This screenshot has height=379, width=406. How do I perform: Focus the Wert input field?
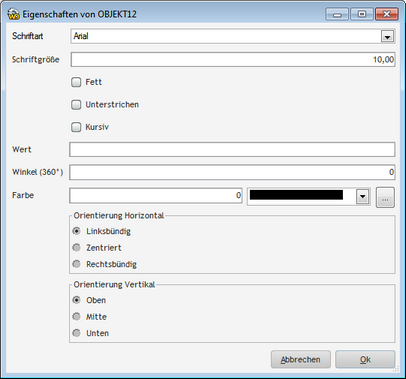tap(232, 150)
